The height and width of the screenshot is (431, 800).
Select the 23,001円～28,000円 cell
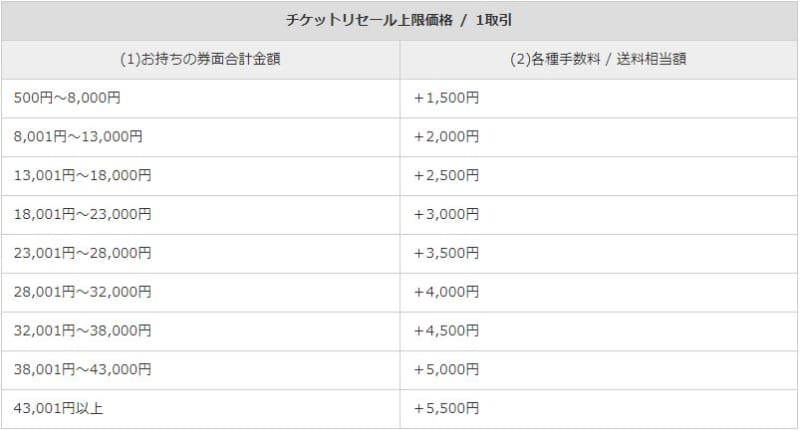click(x=83, y=253)
